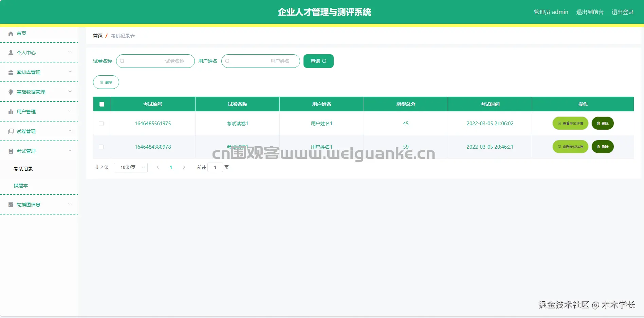Check the select-all checkbox in table header
This screenshot has height=318, width=644.
[101, 104]
